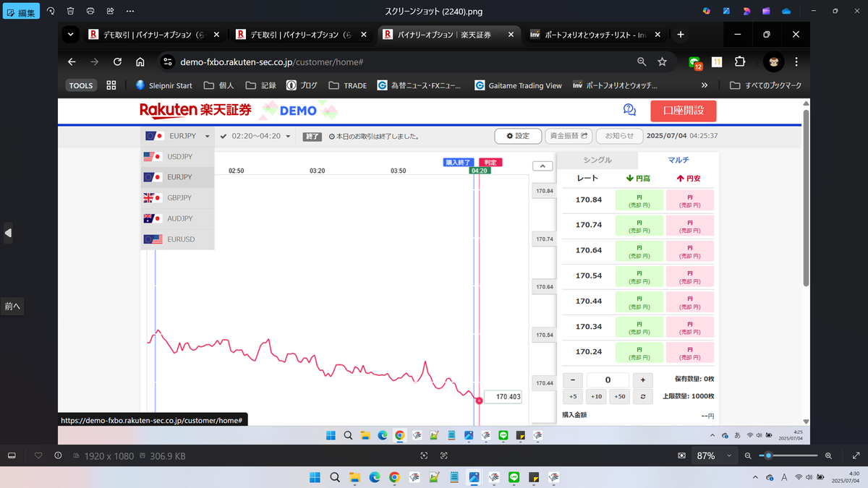Expand bookmarks overflow chevron
This screenshot has width=868, height=488.
pos(705,85)
